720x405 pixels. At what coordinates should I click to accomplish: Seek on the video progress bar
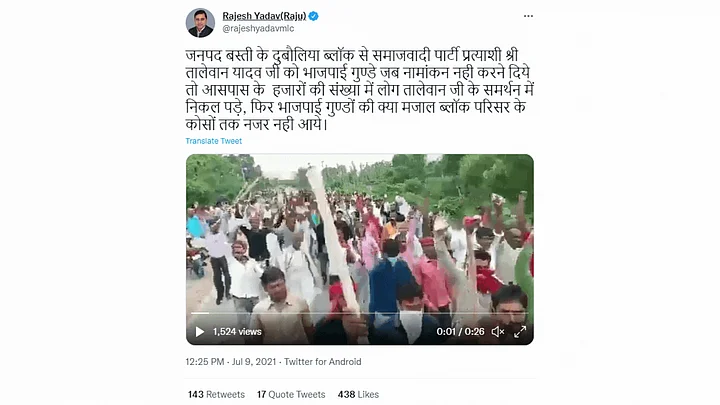click(360, 313)
